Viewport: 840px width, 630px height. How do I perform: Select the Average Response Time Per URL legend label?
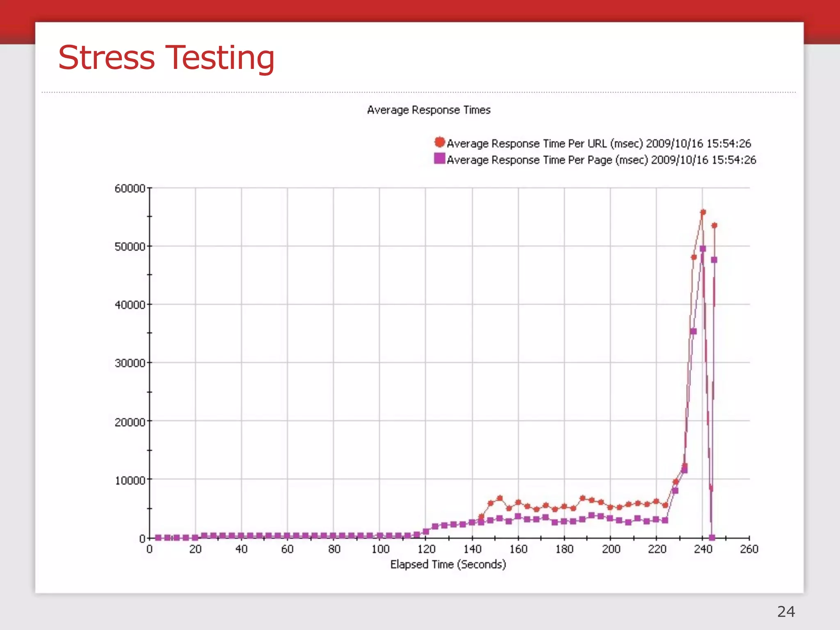coord(598,144)
